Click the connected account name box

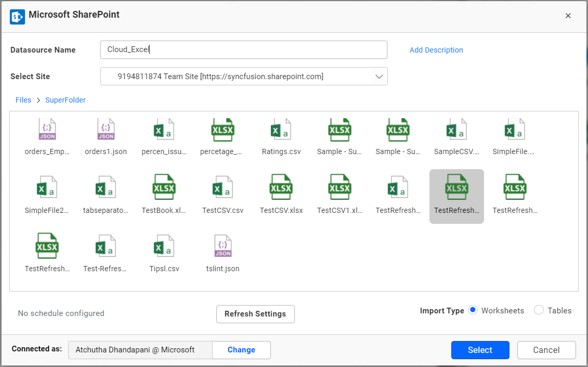[x=140, y=350]
